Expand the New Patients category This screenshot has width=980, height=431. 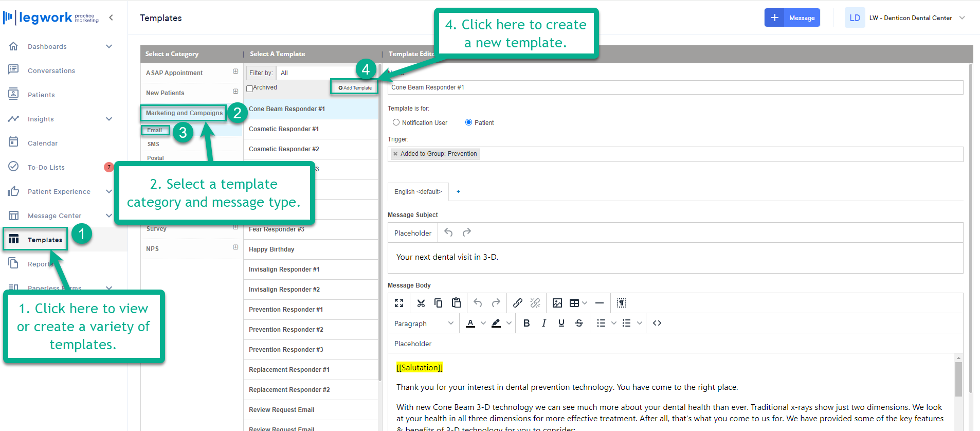click(235, 92)
